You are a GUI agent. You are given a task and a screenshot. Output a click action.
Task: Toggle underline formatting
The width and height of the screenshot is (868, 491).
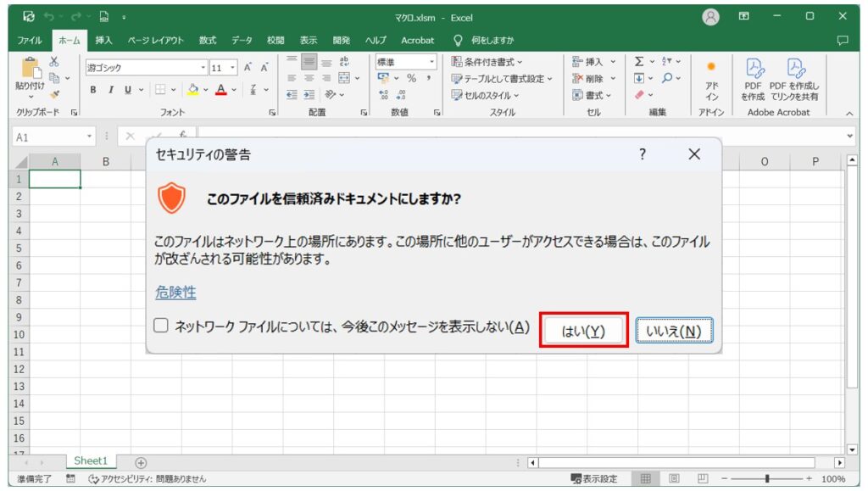[128, 90]
